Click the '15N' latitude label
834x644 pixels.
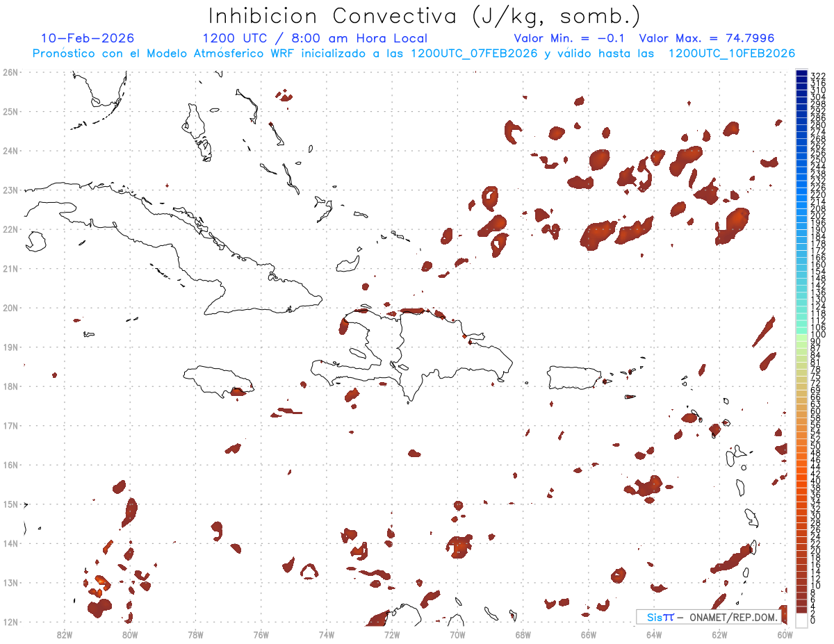(10, 504)
